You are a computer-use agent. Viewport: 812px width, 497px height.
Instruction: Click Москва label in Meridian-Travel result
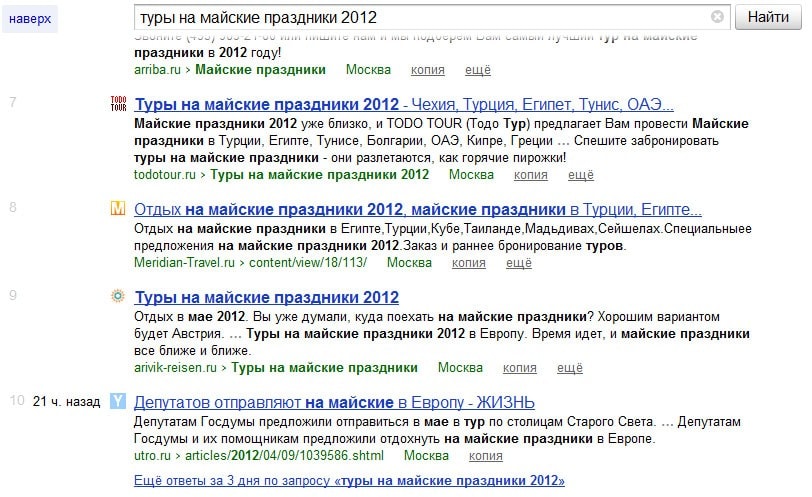tap(409, 263)
